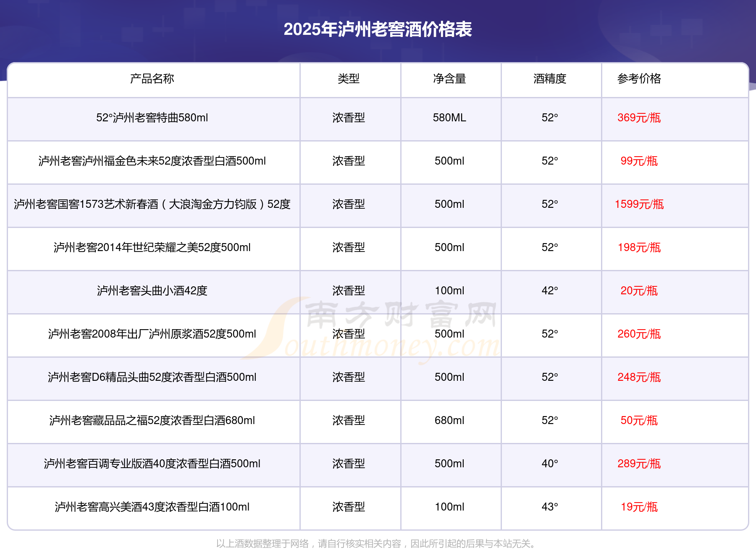Click product 泸州老窖D6精品头曲52度浓香型白酒500ml
The height and width of the screenshot is (550, 756).
click(x=152, y=377)
